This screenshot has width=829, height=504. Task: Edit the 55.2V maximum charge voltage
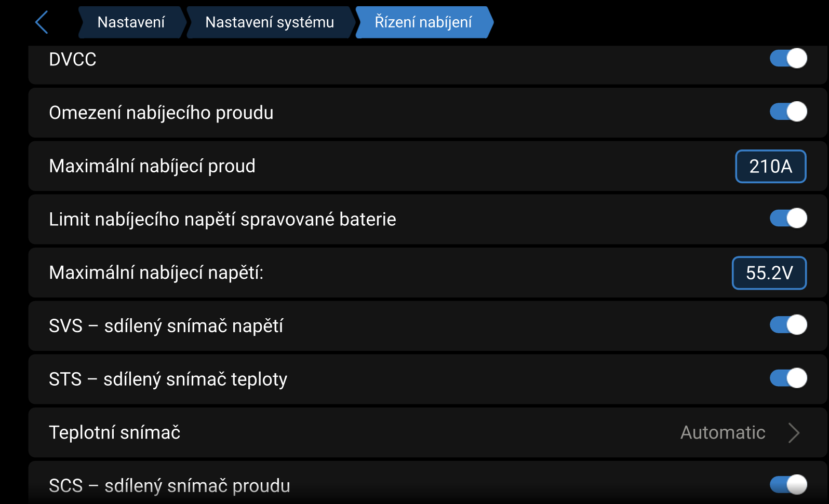pyautogui.click(x=769, y=273)
